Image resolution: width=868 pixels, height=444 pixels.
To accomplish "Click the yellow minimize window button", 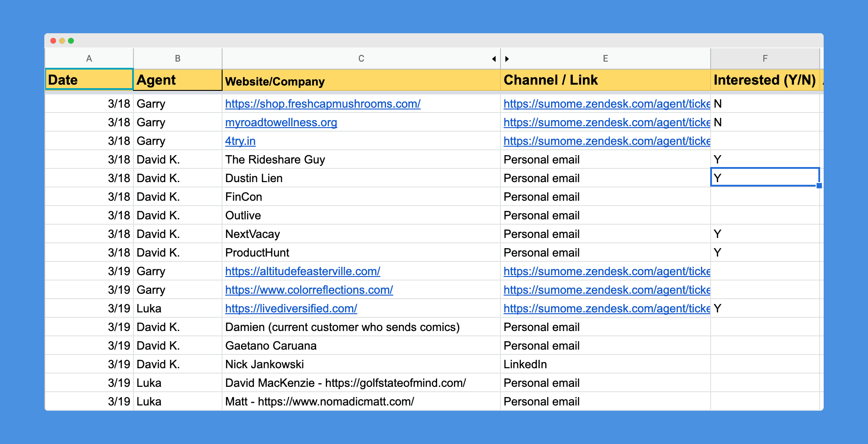I will pyautogui.click(x=62, y=41).
